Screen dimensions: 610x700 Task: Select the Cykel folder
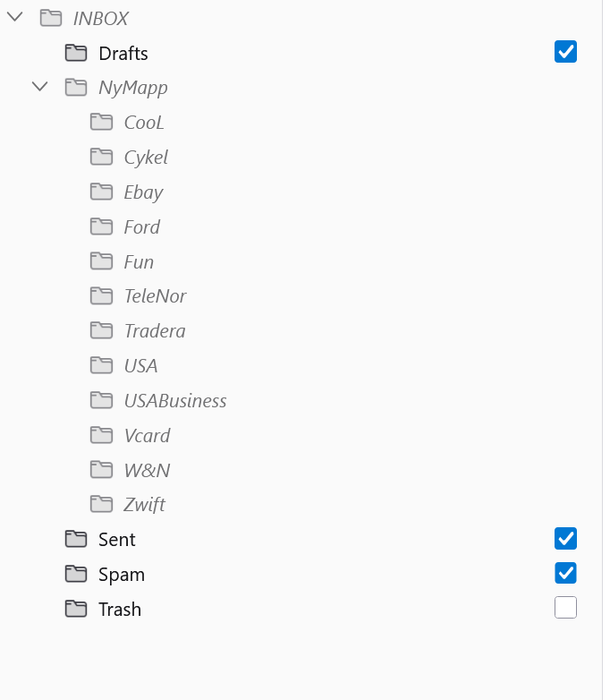(146, 158)
